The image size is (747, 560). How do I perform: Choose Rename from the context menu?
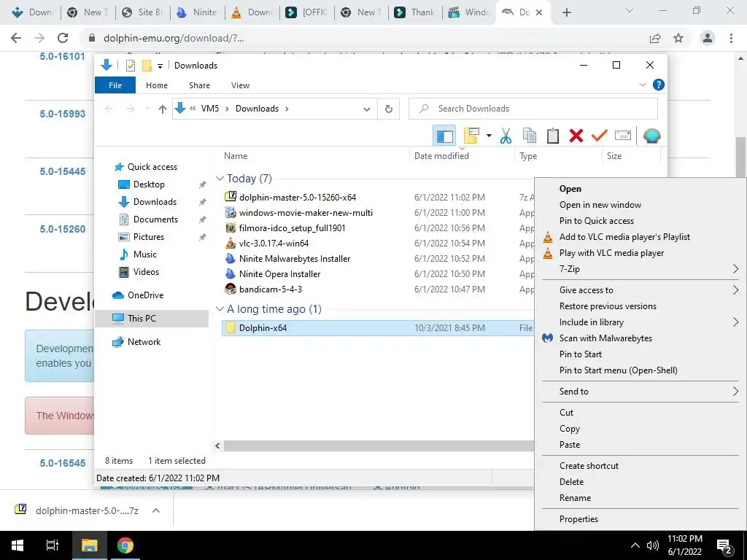[640, 497]
